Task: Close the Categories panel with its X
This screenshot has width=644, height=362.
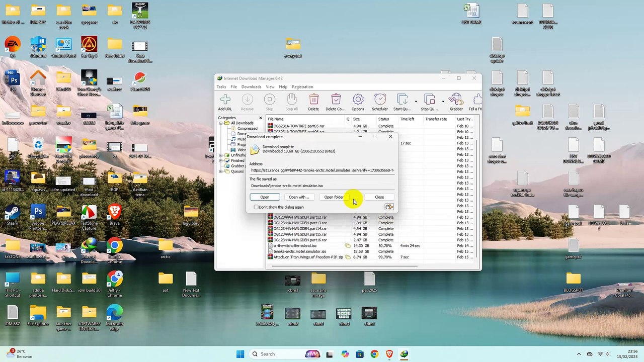Action: [x=261, y=118]
